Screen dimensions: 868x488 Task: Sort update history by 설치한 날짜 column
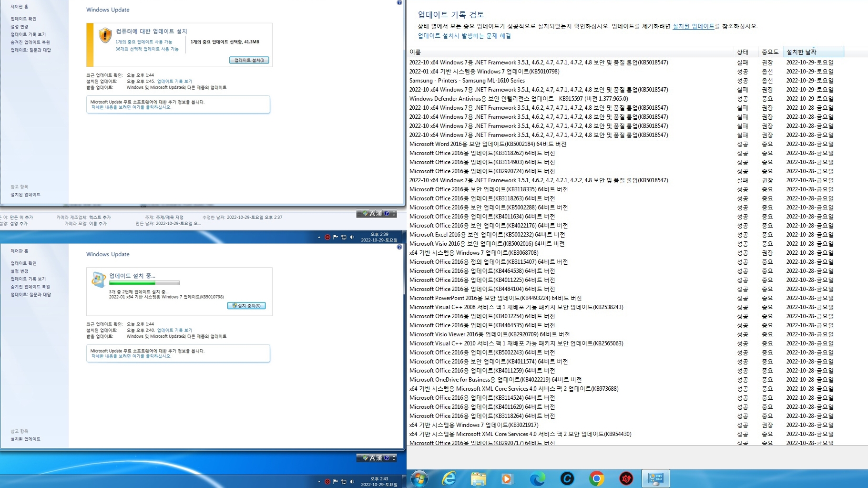click(x=813, y=52)
